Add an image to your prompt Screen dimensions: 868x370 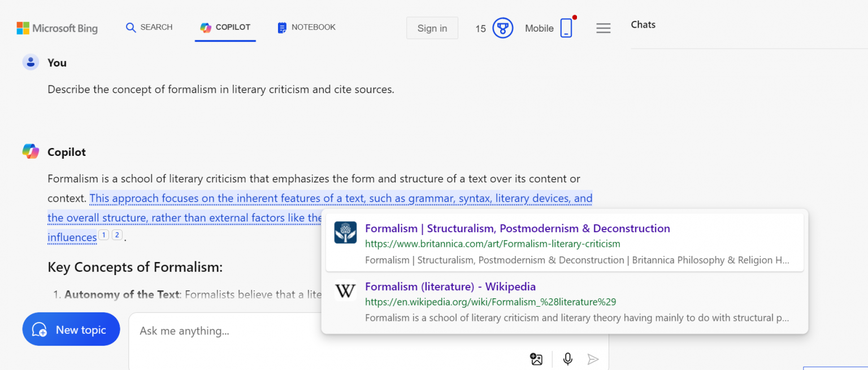click(x=536, y=359)
